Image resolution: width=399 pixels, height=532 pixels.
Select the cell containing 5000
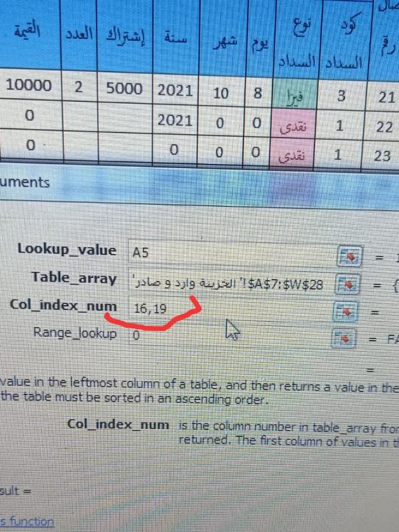click(x=125, y=88)
